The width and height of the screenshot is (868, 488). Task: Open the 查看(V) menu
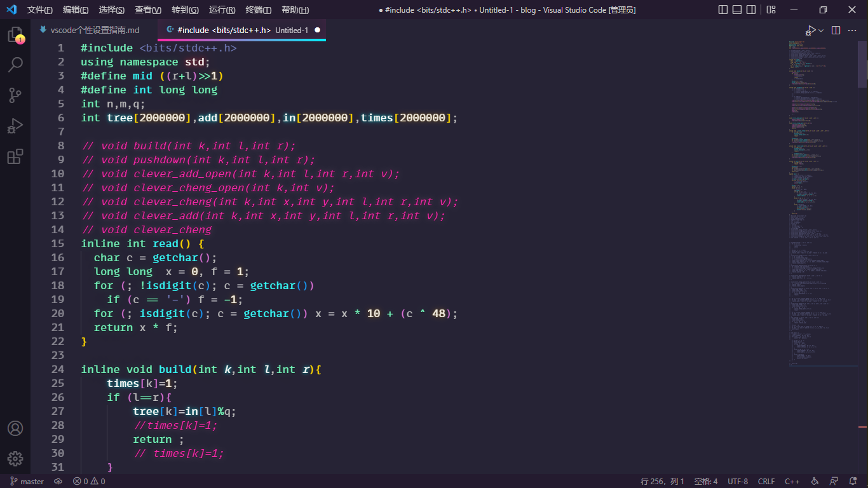[x=148, y=10]
